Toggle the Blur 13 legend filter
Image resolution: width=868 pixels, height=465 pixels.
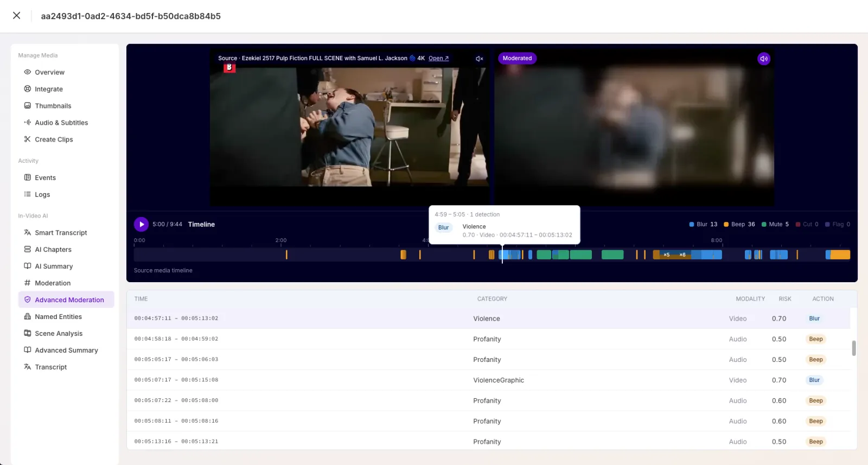click(x=703, y=224)
